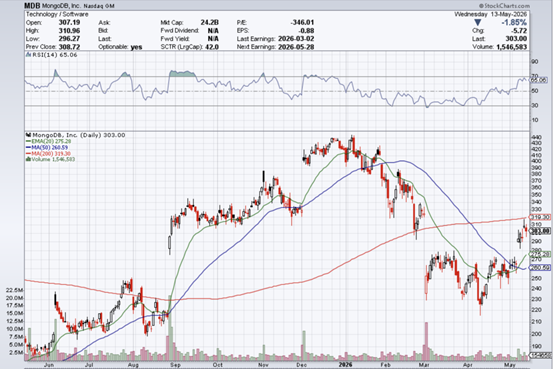Select the SCTR (LrgCap) value 42.0
The width and height of the screenshot is (553, 369).
point(212,47)
